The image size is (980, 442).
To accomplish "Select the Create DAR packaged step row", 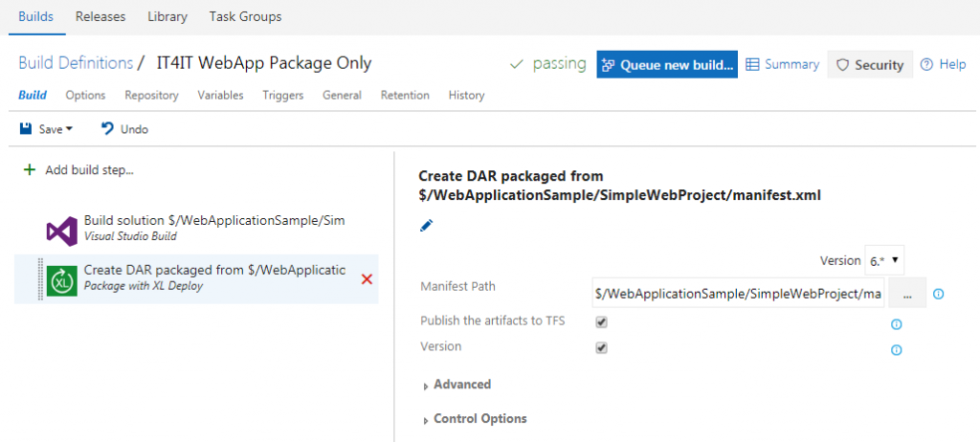I will (196, 278).
